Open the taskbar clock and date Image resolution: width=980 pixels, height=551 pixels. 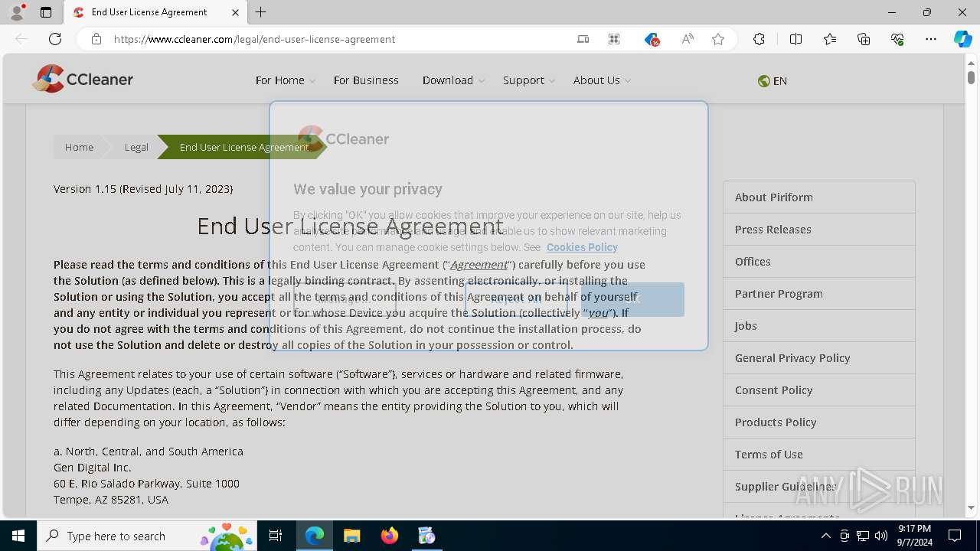(915, 536)
